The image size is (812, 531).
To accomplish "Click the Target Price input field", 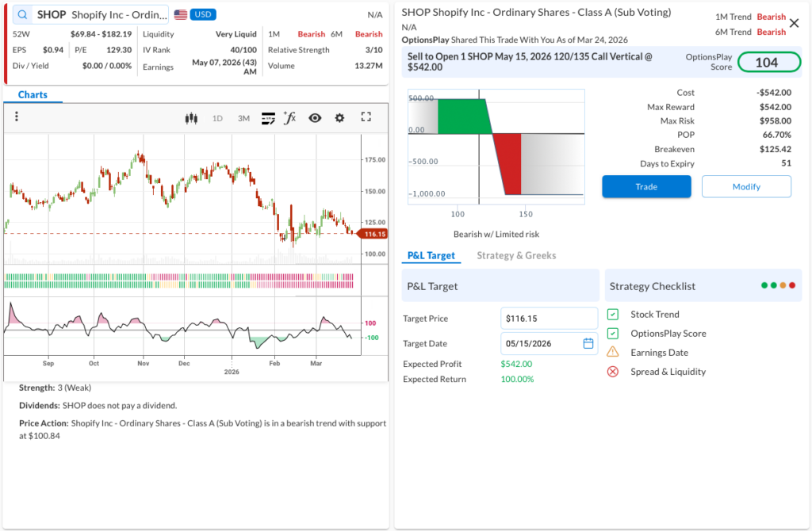I will pos(549,319).
